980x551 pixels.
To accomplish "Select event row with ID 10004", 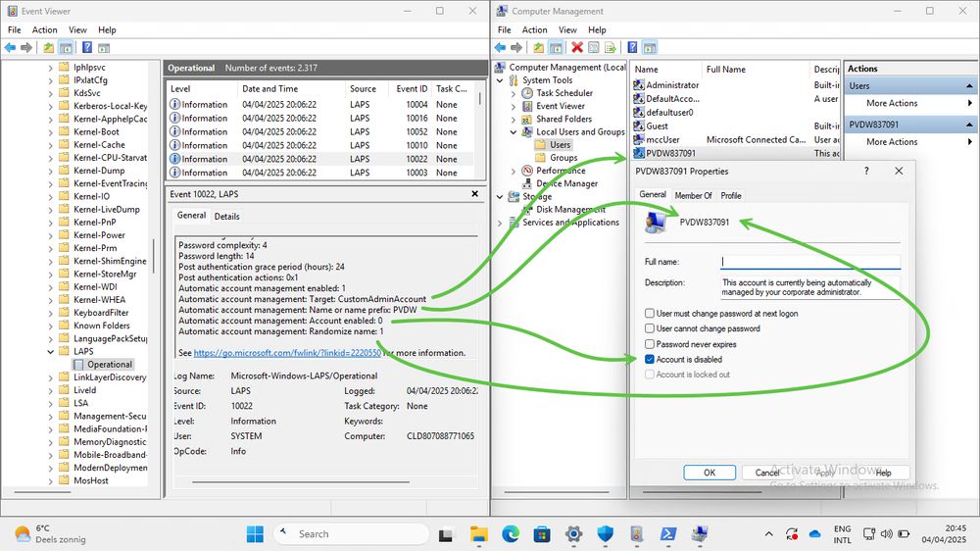I will 321,105.
